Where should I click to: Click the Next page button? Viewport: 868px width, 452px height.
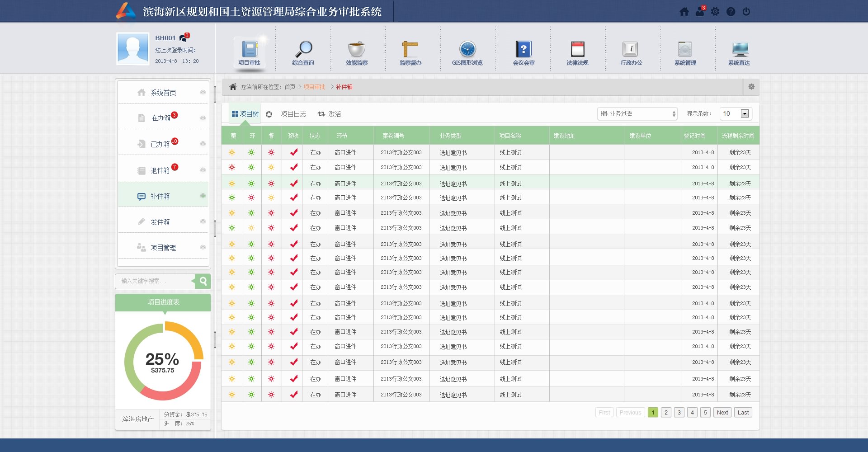click(x=722, y=412)
